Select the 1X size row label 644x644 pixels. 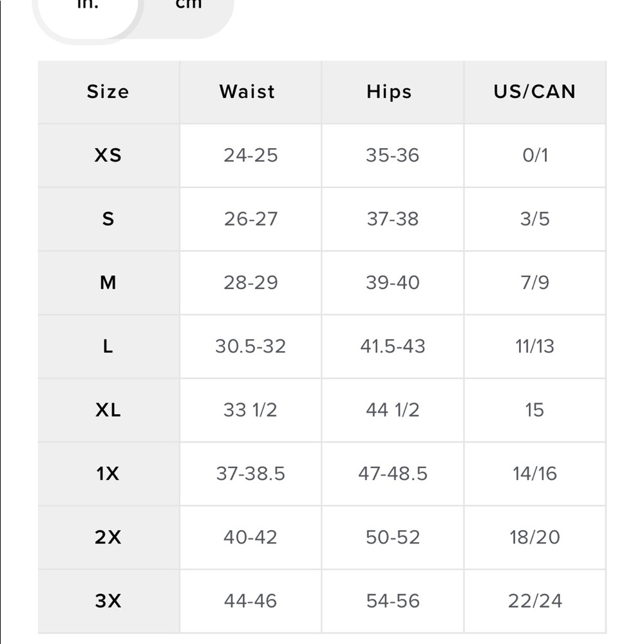point(108,474)
